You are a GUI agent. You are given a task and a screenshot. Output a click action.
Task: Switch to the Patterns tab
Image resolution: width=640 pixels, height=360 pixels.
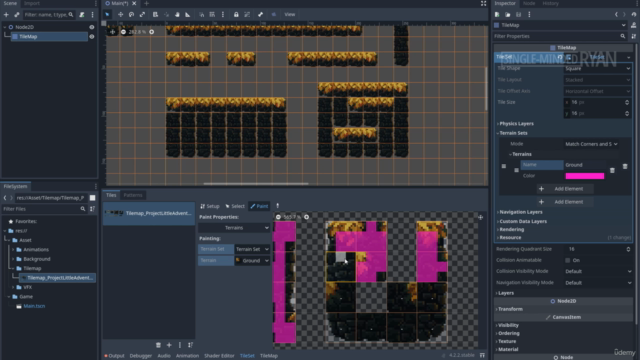pyautogui.click(x=133, y=195)
